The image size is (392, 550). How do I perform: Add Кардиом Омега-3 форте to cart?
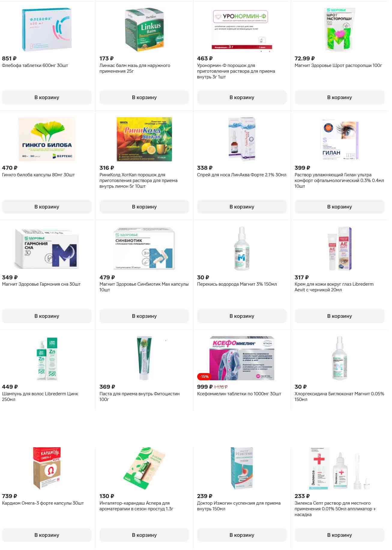point(47,535)
